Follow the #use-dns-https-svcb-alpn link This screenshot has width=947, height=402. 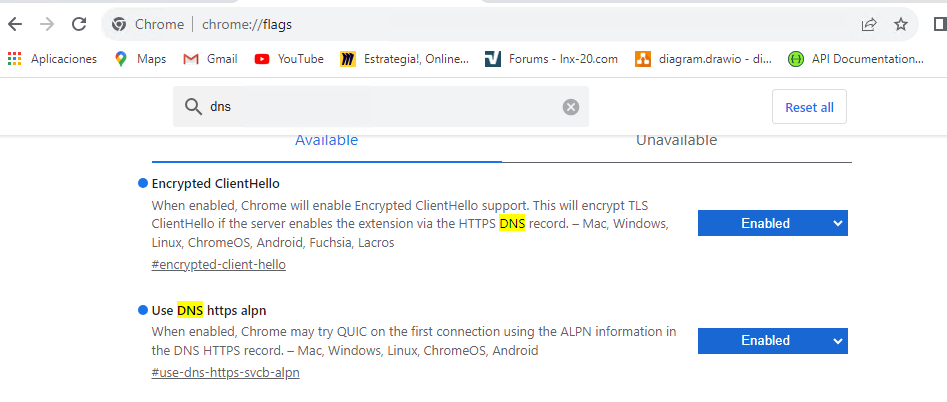pyautogui.click(x=225, y=373)
